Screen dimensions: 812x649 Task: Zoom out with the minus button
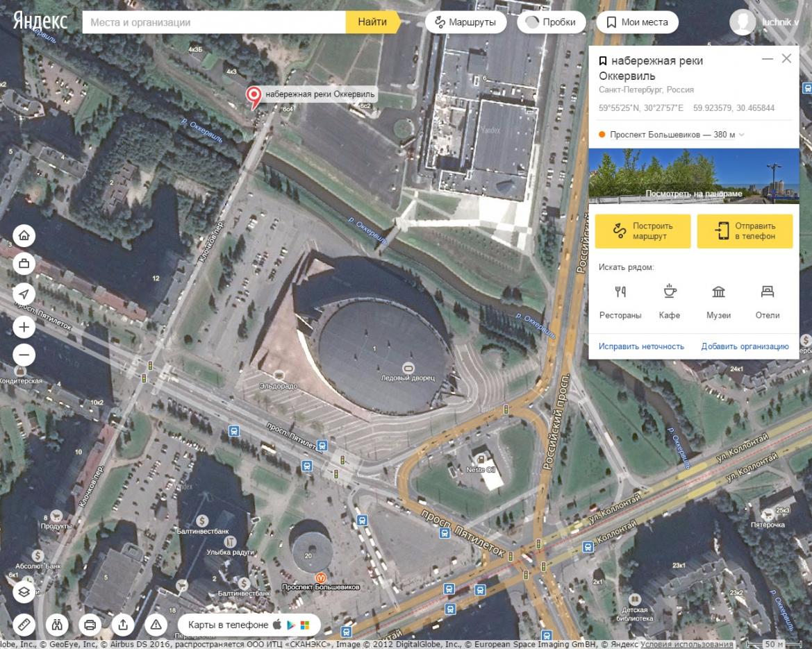tap(24, 355)
